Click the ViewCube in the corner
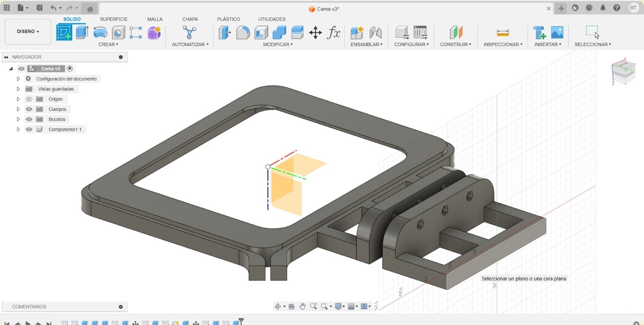The image size is (644, 325). 624,72
